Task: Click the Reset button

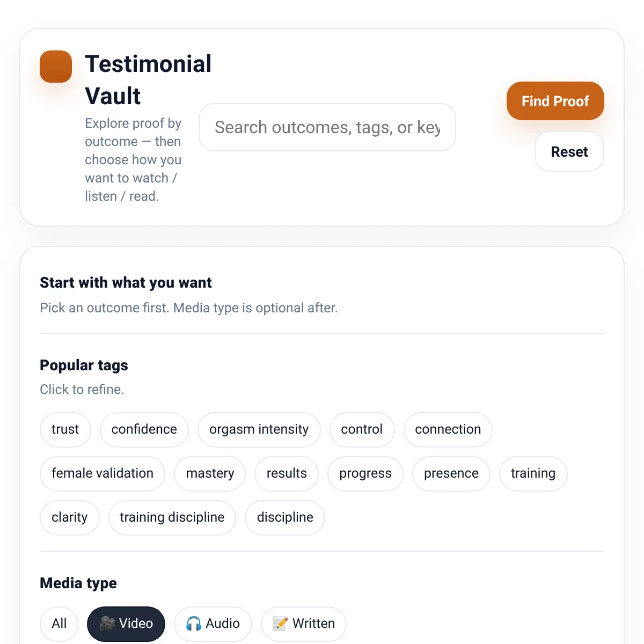Action: tap(569, 152)
